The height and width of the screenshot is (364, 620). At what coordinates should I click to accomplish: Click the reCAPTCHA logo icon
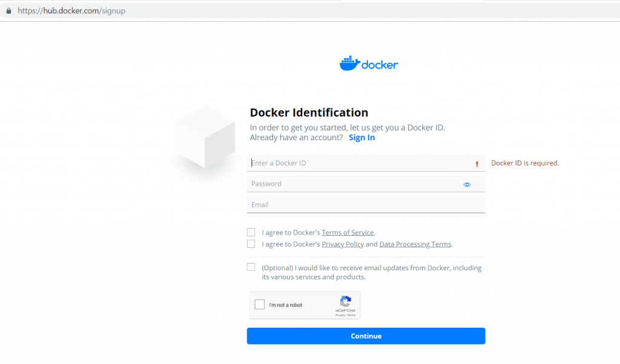(346, 301)
